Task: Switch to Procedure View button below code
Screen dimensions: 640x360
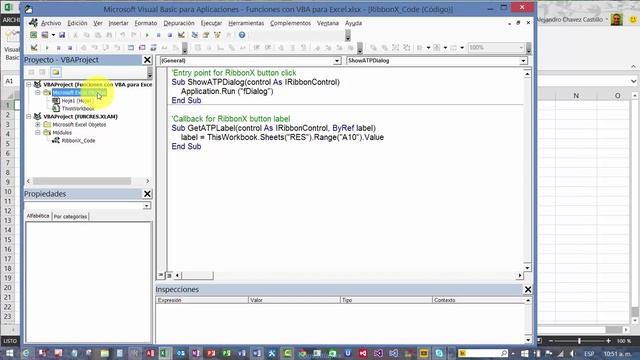Action: click(161, 276)
